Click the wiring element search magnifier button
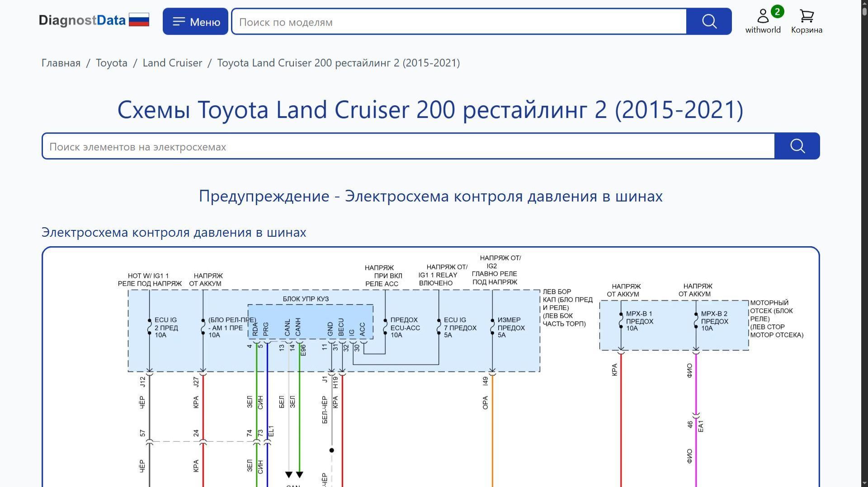This screenshot has height=487, width=868. pyautogui.click(x=797, y=146)
